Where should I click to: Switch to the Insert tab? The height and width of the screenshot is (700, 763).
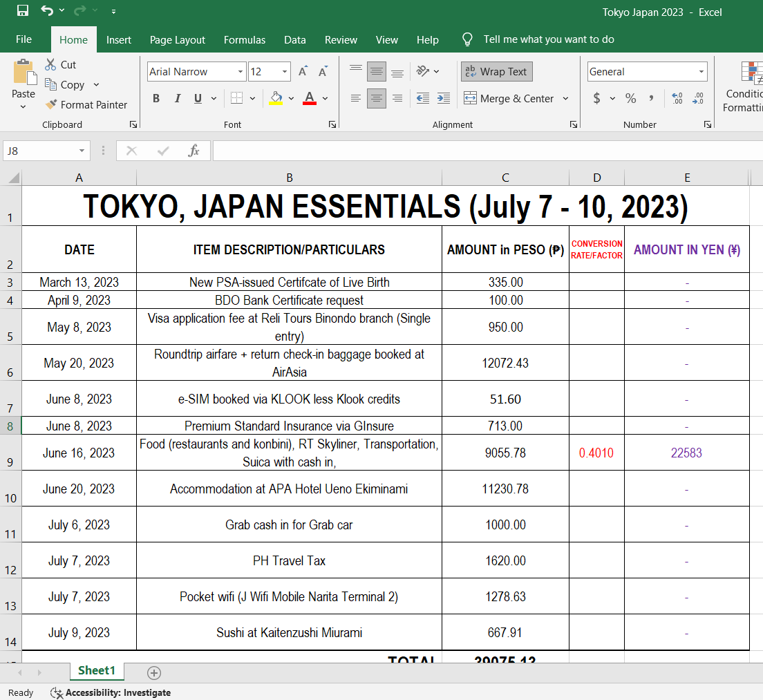tap(119, 40)
